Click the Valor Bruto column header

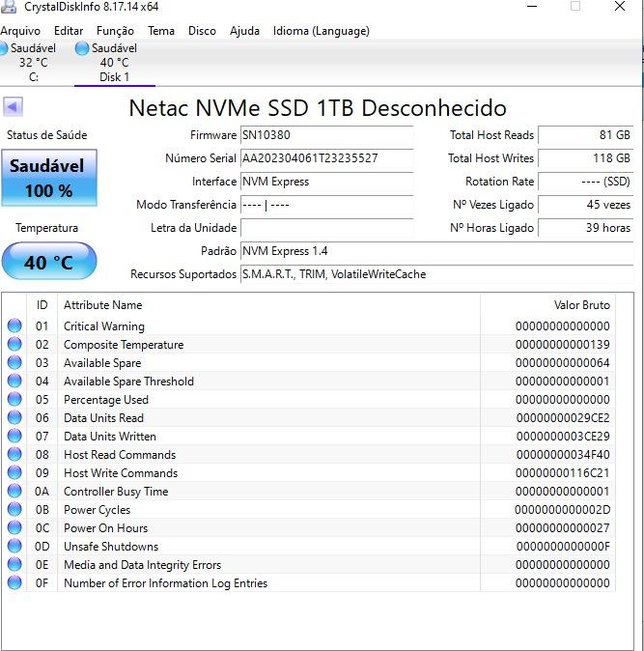(x=547, y=305)
